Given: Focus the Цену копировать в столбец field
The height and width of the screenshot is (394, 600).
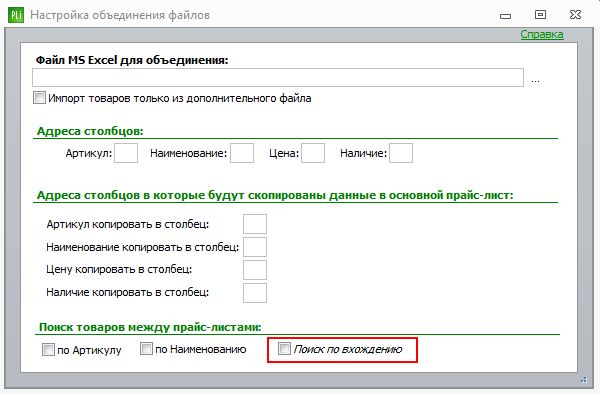Looking at the screenshot, I should (255, 270).
